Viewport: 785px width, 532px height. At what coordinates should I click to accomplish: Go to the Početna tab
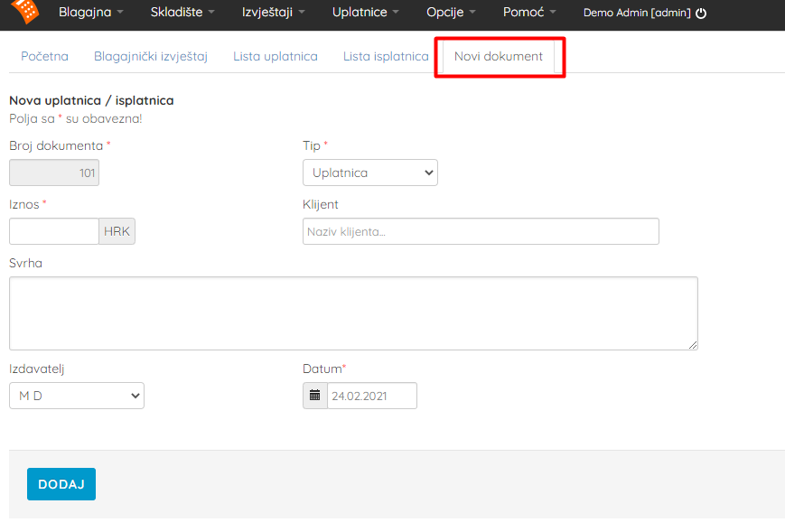44,56
